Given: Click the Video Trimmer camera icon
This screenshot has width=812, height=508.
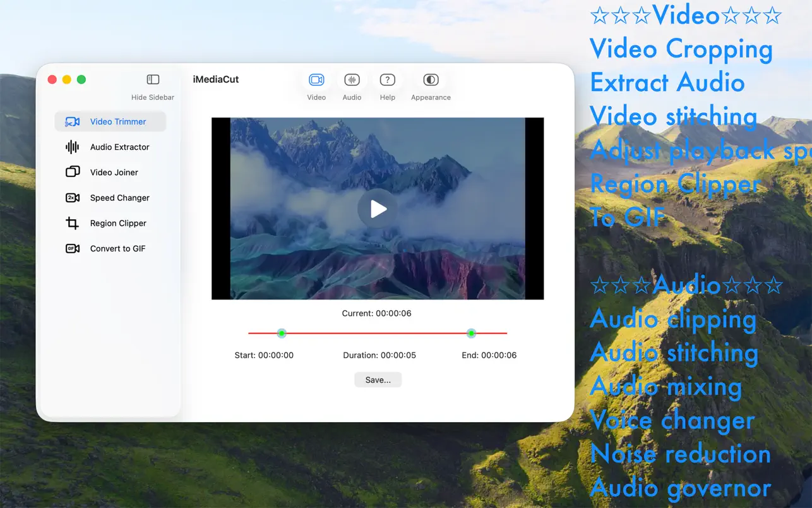Looking at the screenshot, I should 73,121.
